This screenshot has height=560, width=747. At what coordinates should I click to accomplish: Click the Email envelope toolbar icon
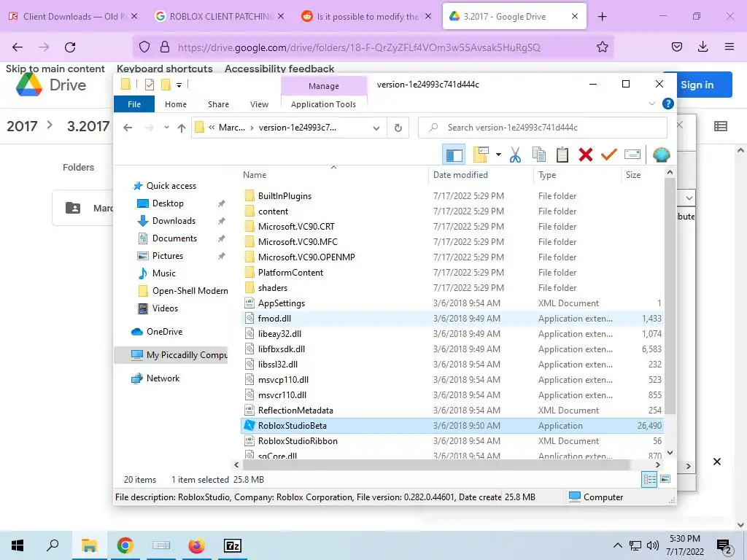[632, 155]
